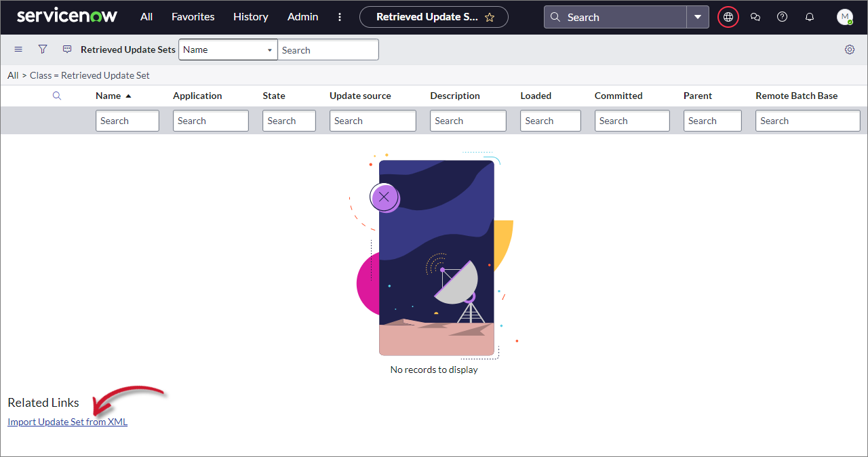Click the list hamburger menu icon
The height and width of the screenshot is (457, 868).
[18, 49]
